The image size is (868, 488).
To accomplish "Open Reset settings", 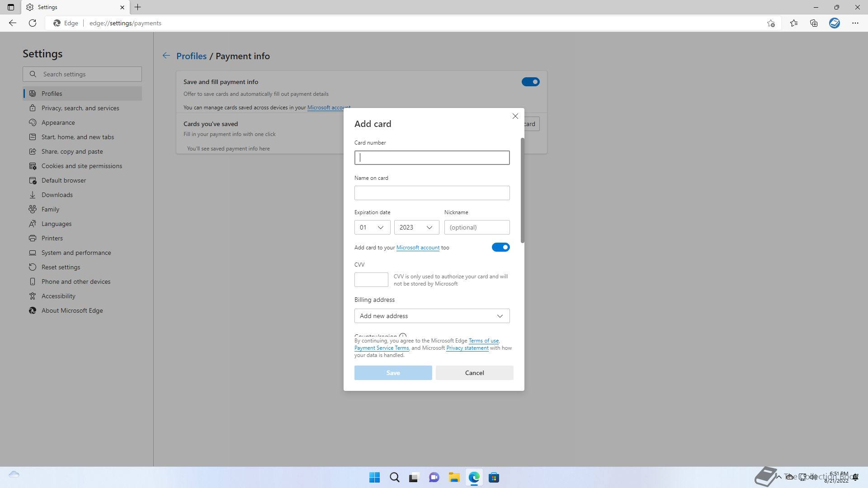I will coord(82,267).
